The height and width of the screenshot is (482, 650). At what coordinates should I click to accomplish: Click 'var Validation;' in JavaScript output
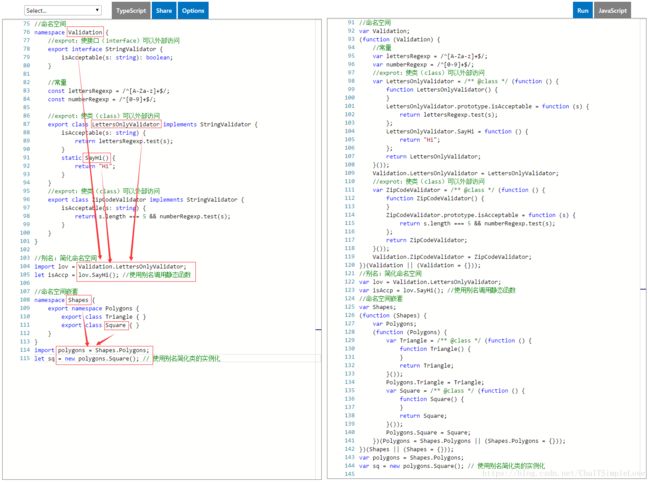point(384,31)
